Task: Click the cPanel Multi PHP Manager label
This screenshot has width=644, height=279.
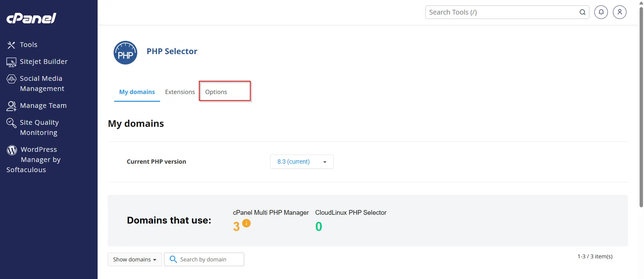Action: (271, 212)
